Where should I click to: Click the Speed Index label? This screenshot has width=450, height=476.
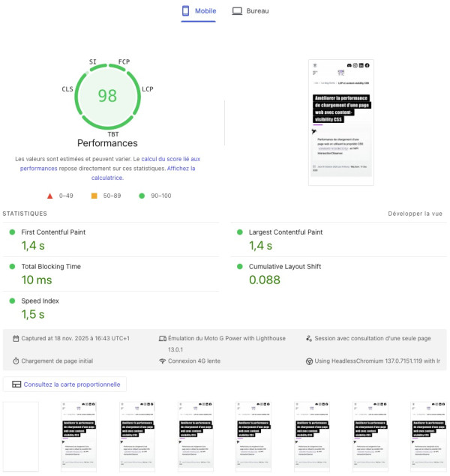(40, 301)
